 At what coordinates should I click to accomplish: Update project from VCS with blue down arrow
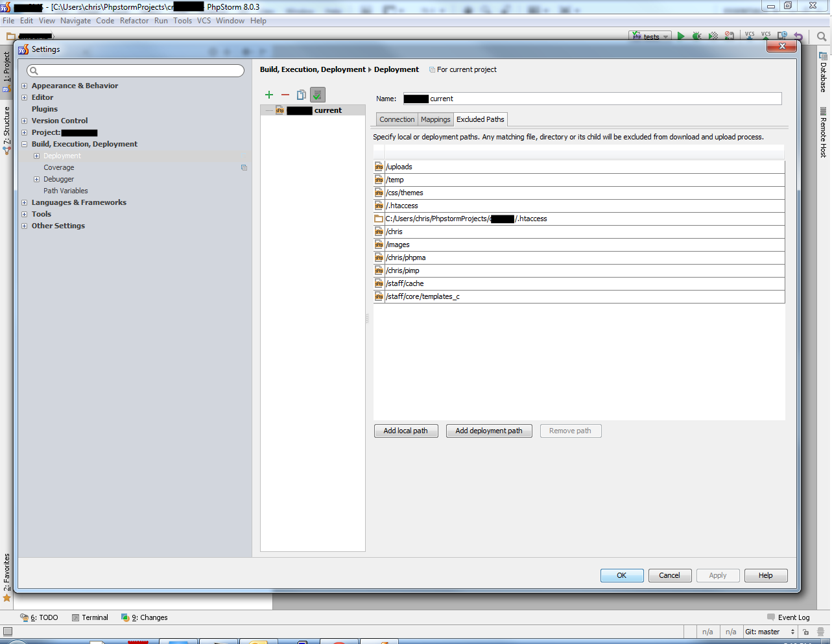(x=748, y=36)
